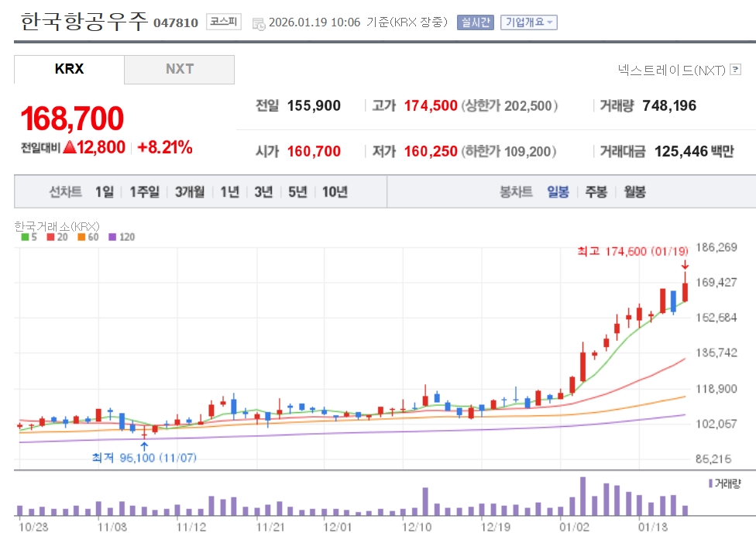
Task: Click the red arrow at the 최고 marker
Action: pyautogui.click(x=685, y=265)
